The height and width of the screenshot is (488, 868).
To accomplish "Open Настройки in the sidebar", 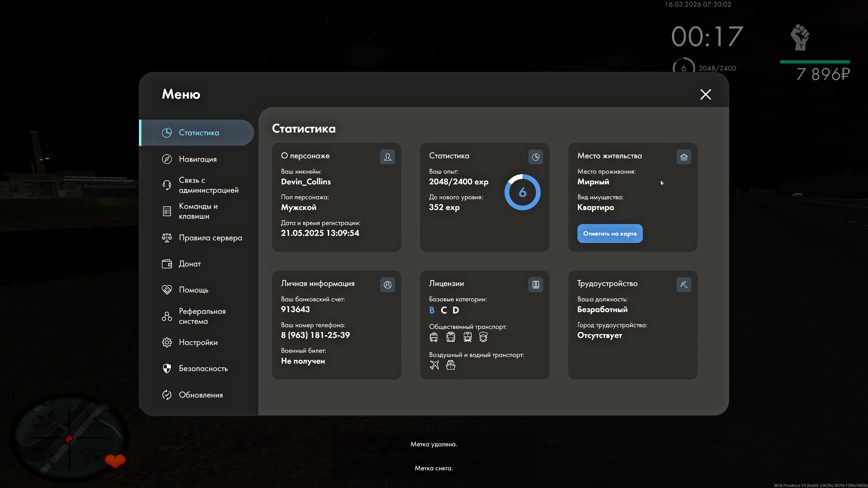I will (x=198, y=342).
